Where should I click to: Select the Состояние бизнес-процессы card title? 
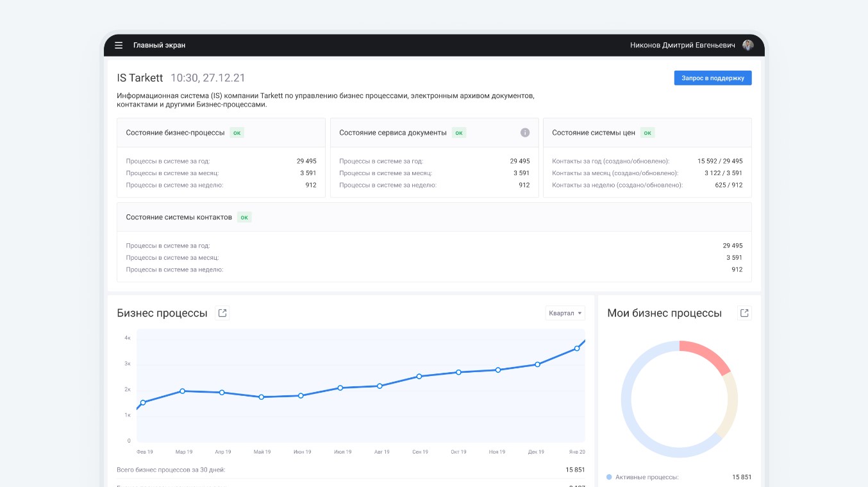pyautogui.click(x=175, y=133)
